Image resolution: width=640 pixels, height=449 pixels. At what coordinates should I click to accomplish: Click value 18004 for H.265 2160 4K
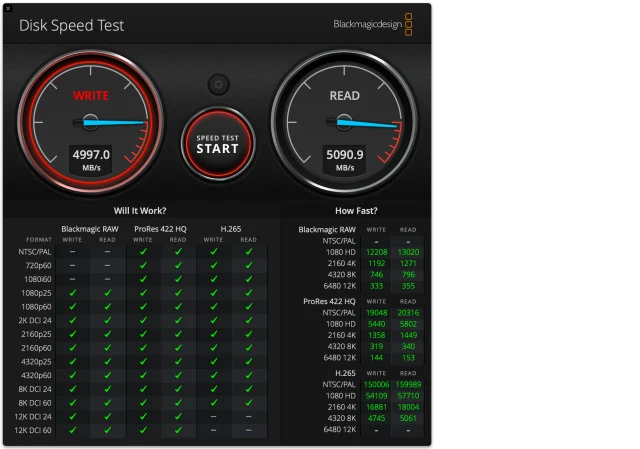[408, 407]
